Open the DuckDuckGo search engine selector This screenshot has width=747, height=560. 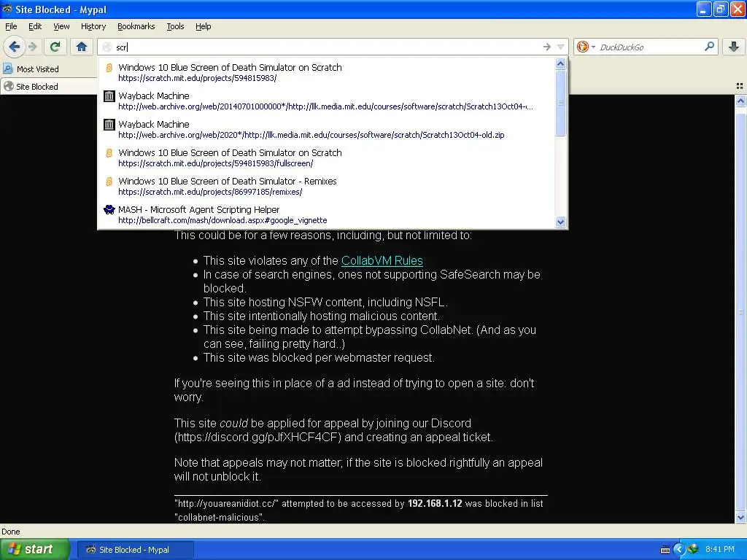point(586,47)
